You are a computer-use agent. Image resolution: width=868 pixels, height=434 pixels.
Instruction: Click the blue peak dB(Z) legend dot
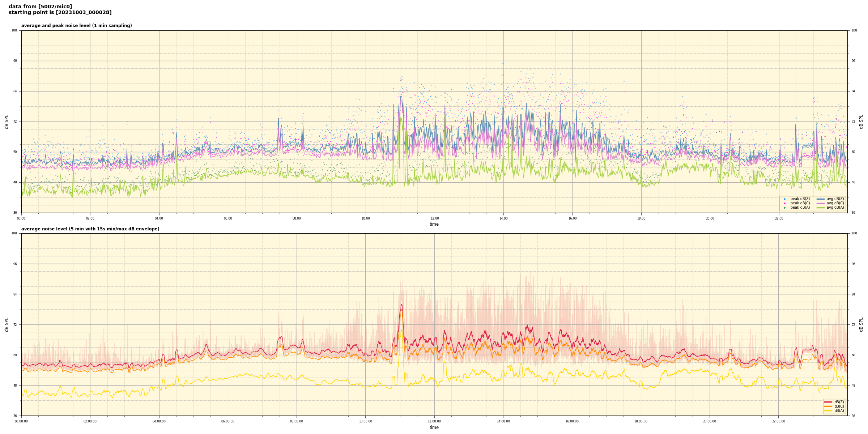[x=784, y=199]
